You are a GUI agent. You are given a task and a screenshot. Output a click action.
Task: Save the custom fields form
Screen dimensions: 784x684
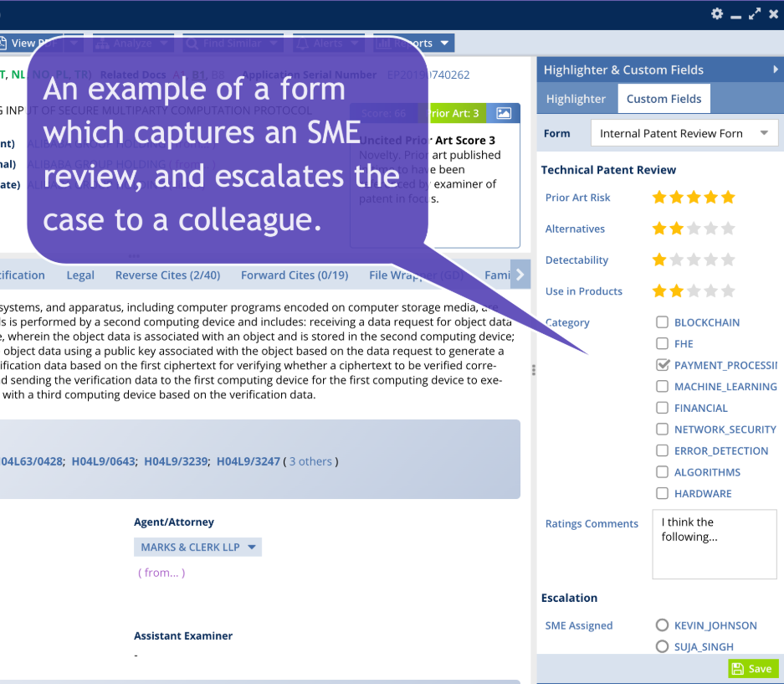[x=753, y=669]
